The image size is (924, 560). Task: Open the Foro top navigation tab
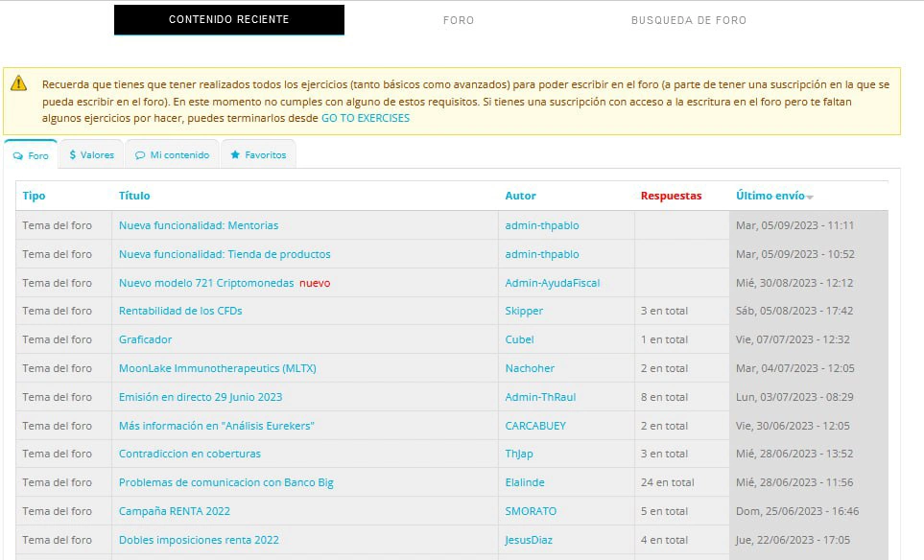(x=459, y=20)
